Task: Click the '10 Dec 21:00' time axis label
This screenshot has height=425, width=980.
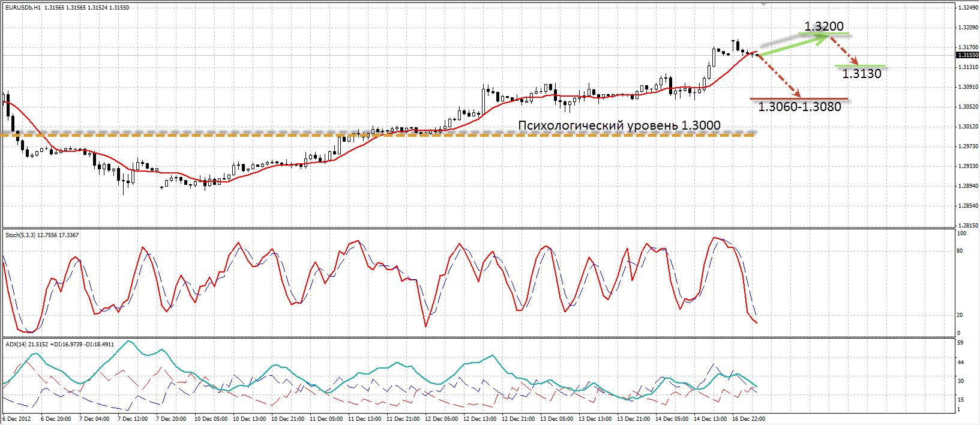Action: click(287, 419)
